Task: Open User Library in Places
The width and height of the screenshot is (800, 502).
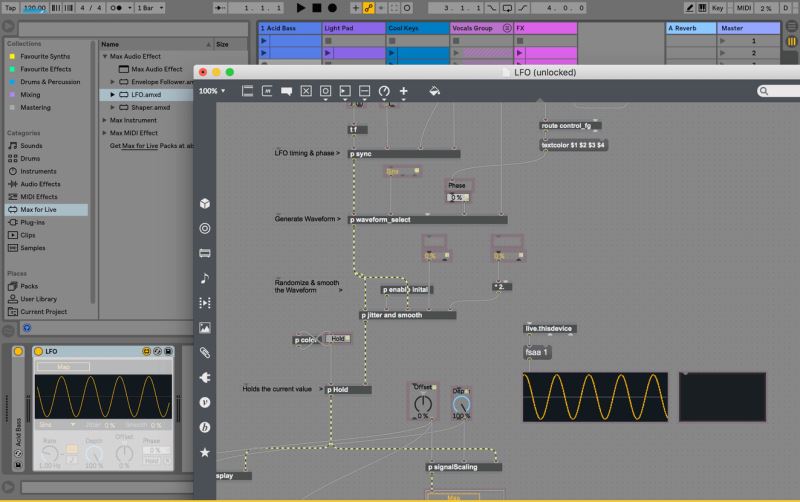Action: [38, 299]
